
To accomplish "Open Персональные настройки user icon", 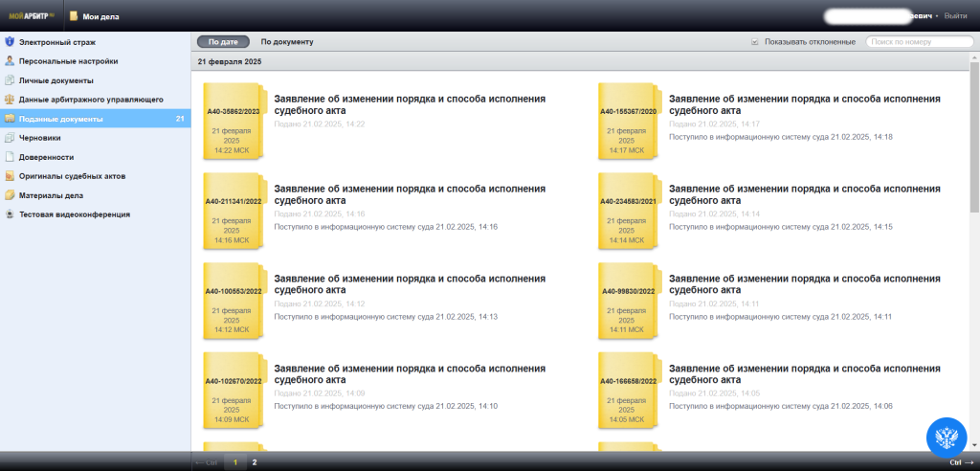I will (10, 61).
